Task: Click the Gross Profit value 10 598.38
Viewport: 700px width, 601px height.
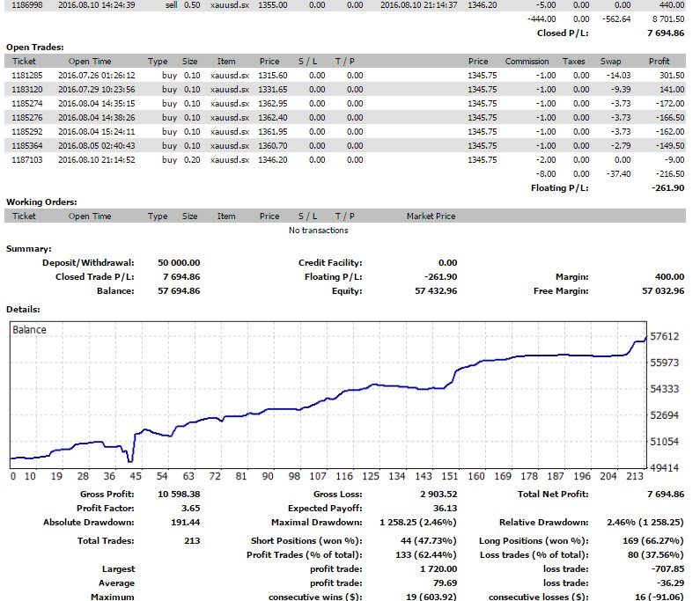Action: click(x=179, y=495)
